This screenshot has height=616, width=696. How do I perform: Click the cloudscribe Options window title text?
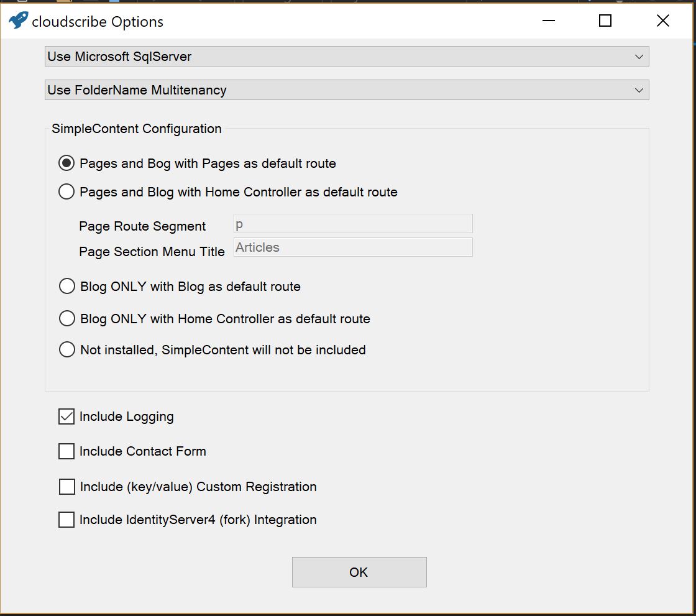(x=98, y=22)
